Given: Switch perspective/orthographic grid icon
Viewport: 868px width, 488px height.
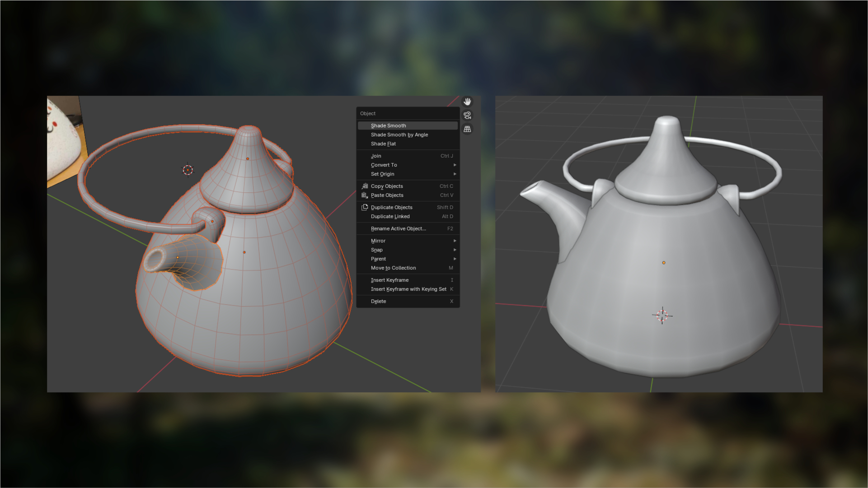Looking at the screenshot, I should 467,129.
